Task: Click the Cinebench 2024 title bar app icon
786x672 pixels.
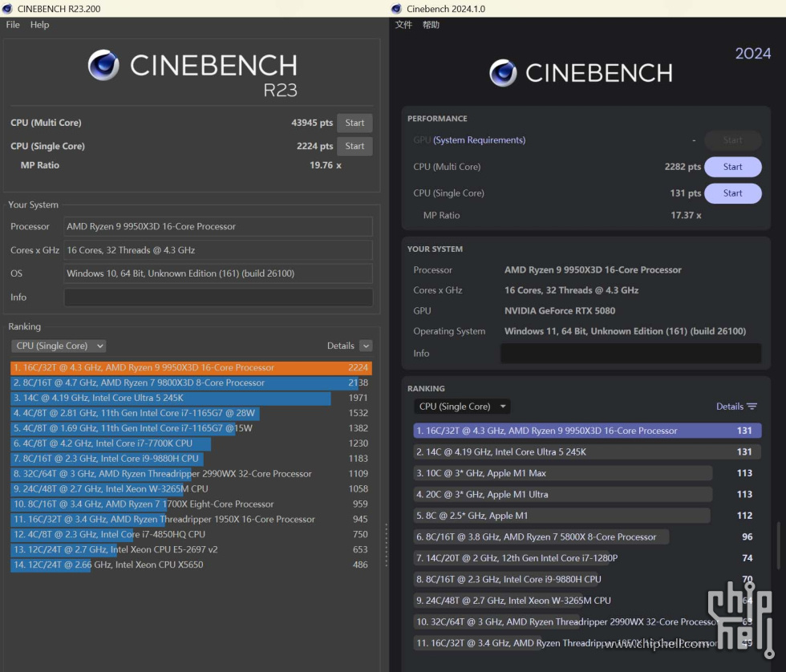Action: click(396, 9)
